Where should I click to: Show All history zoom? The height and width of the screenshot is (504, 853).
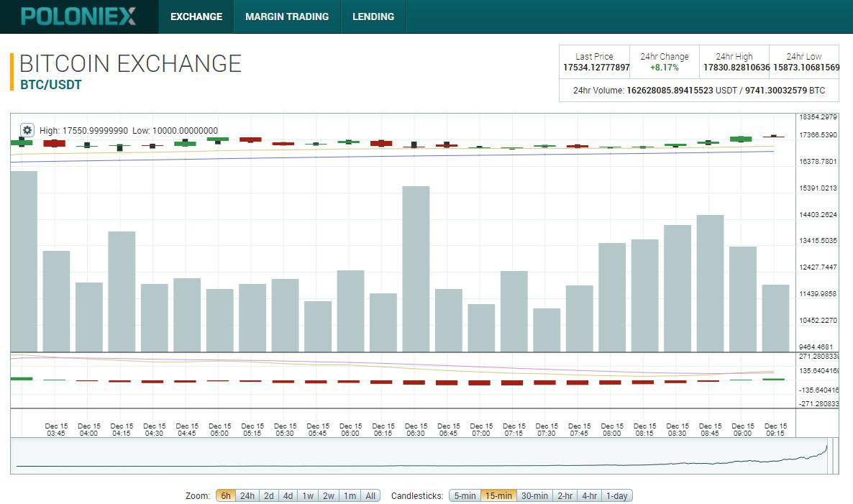coord(370,495)
